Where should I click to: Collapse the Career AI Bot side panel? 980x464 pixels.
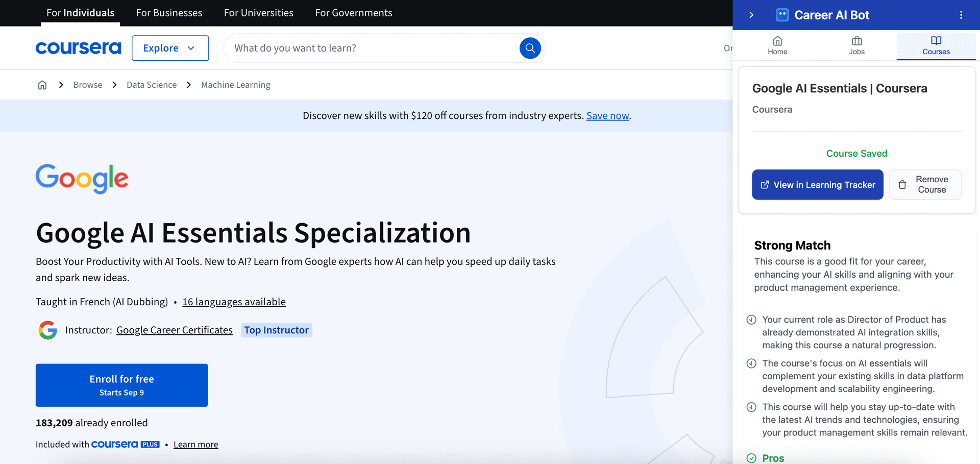pyautogui.click(x=751, y=15)
